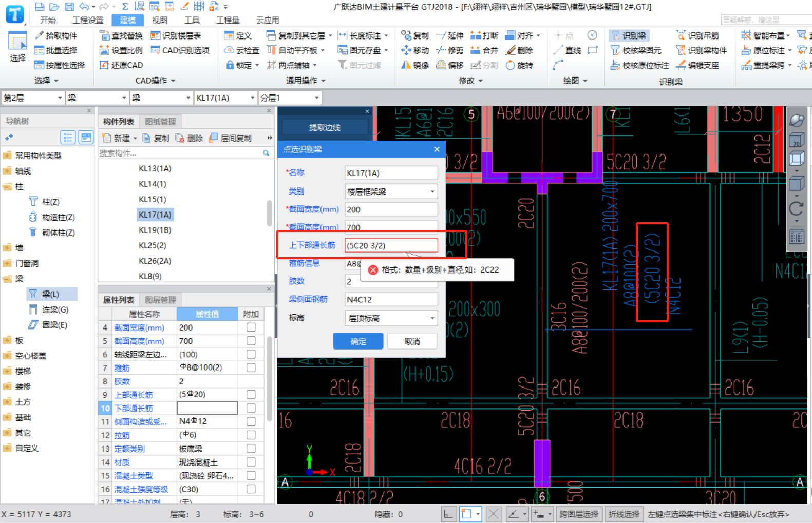Click 新建 in component list
Screen dimensions: 812x523
119,138
